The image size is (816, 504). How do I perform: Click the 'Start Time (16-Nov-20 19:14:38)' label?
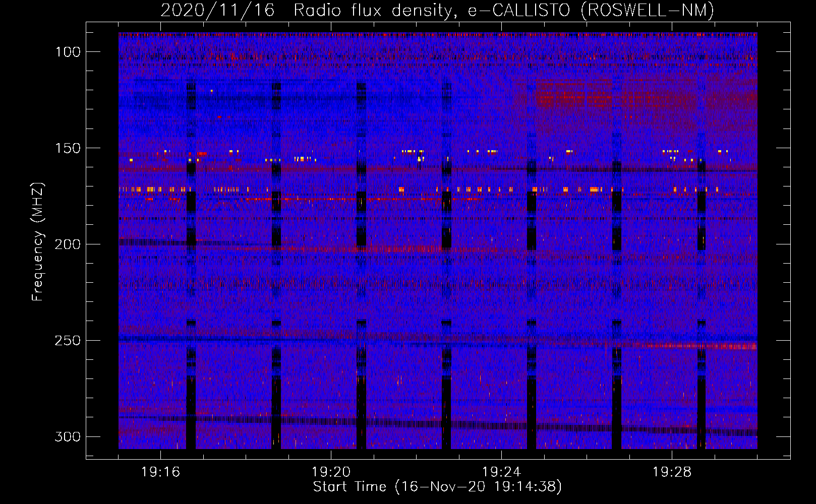tap(437, 487)
